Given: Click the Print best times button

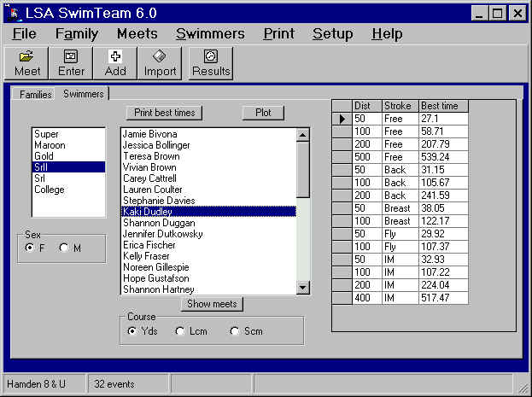Looking at the screenshot, I should pyautogui.click(x=164, y=113).
